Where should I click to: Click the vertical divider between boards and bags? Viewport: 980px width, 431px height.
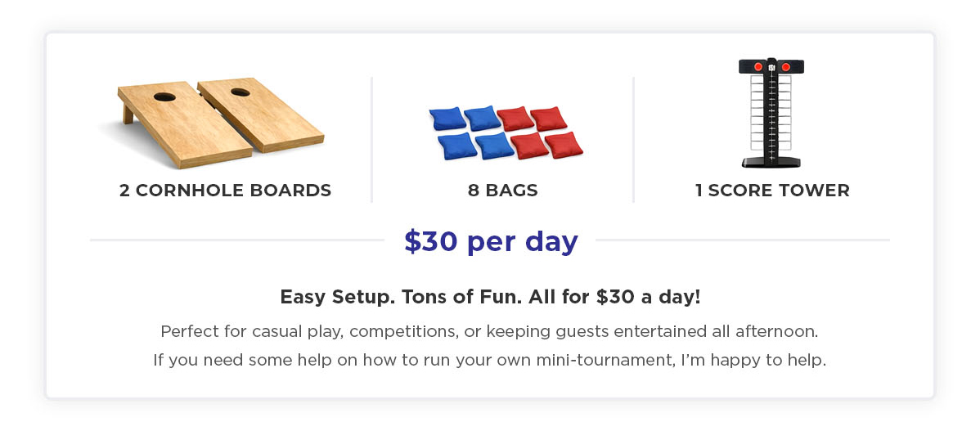372,139
